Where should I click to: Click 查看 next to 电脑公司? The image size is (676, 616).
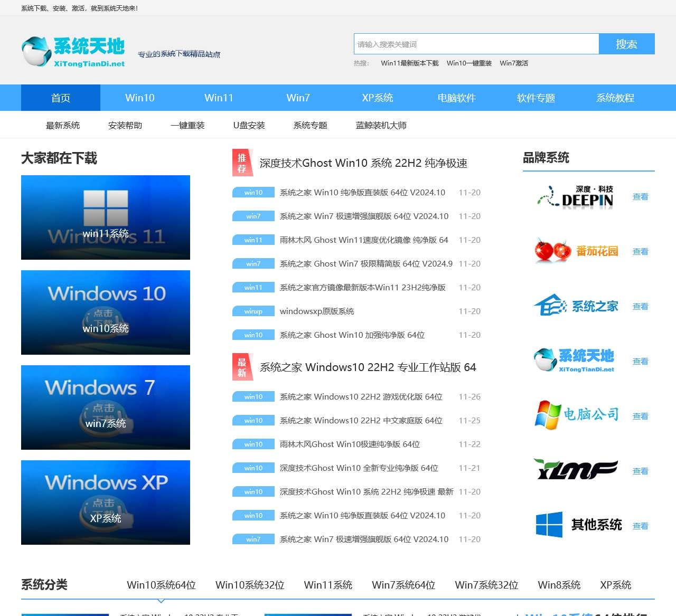coord(641,416)
